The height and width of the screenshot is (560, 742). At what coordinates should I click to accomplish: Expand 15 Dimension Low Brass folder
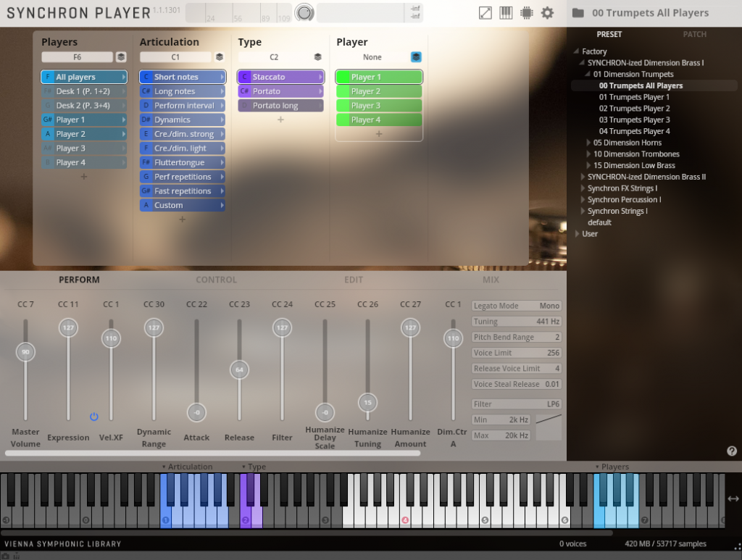(x=588, y=165)
